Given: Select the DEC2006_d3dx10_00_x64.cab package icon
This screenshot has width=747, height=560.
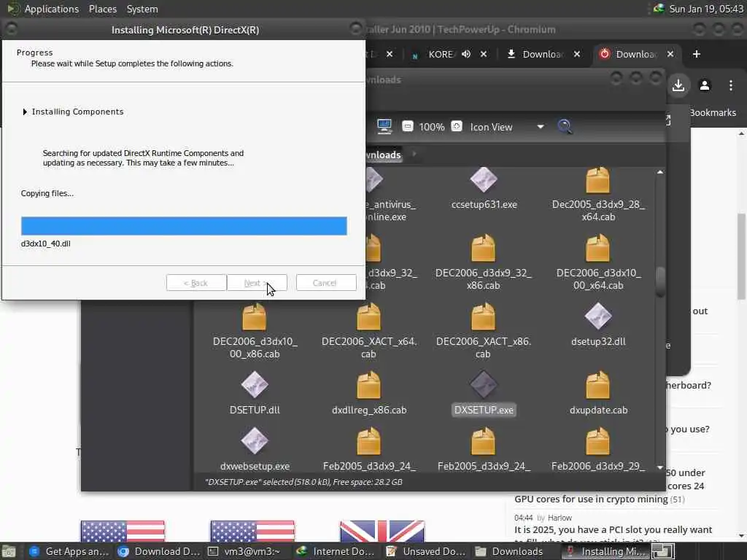Looking at the screenshot, I should coord(598,248).
